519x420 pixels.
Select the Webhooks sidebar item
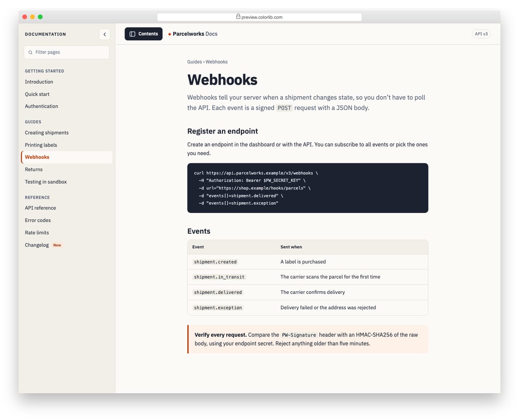[67, 157]
